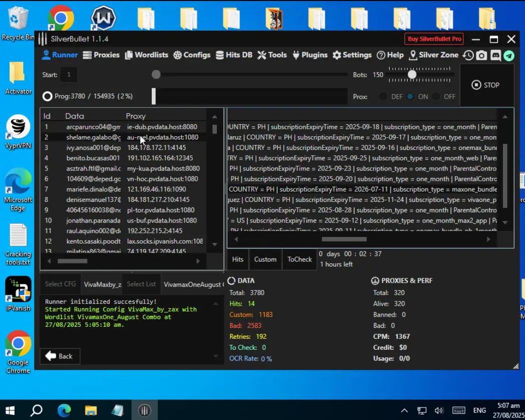Click the Select List button
Viewport: 525px width, 420px height.
pyautogui.click(x=141, y=284)
